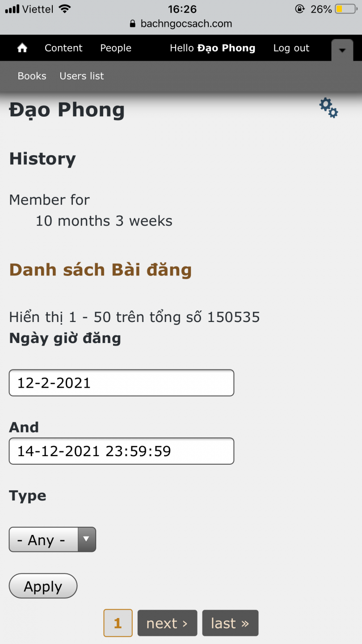Focus the end date field 14-12-2021
362x644 pixels.
(122, 451)
